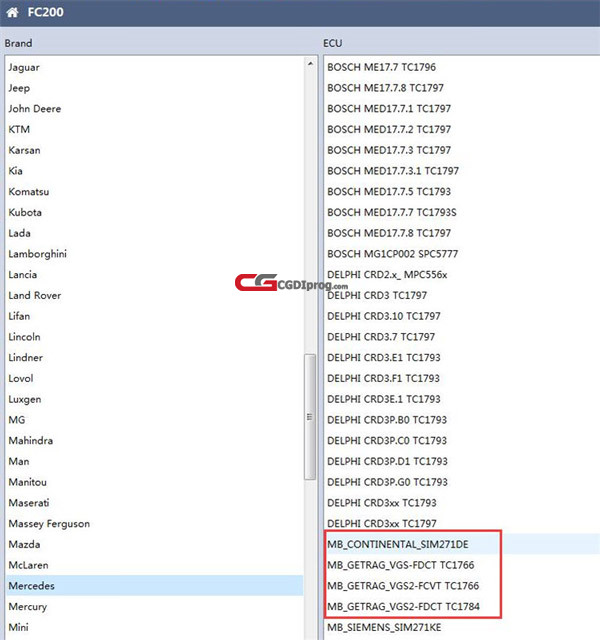Pick Man from the Brand list
The image size is (600, 640).
point(19,462)
